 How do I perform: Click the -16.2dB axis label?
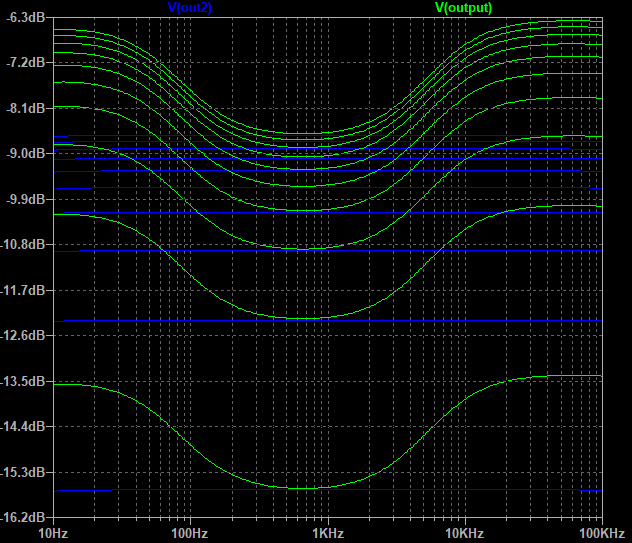[22, 517]
